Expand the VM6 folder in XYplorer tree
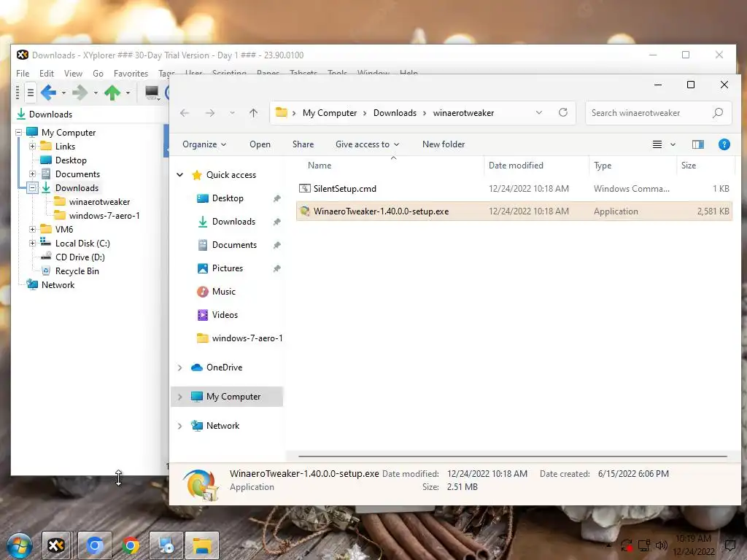The height and width of the screenshot is (560, 747). click(32, 229)
